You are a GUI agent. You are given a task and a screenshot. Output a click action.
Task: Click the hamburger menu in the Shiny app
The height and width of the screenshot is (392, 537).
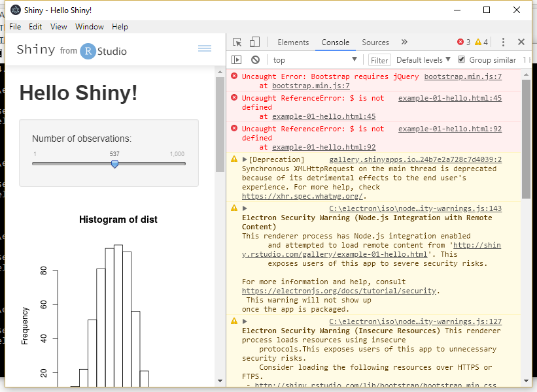205,48
